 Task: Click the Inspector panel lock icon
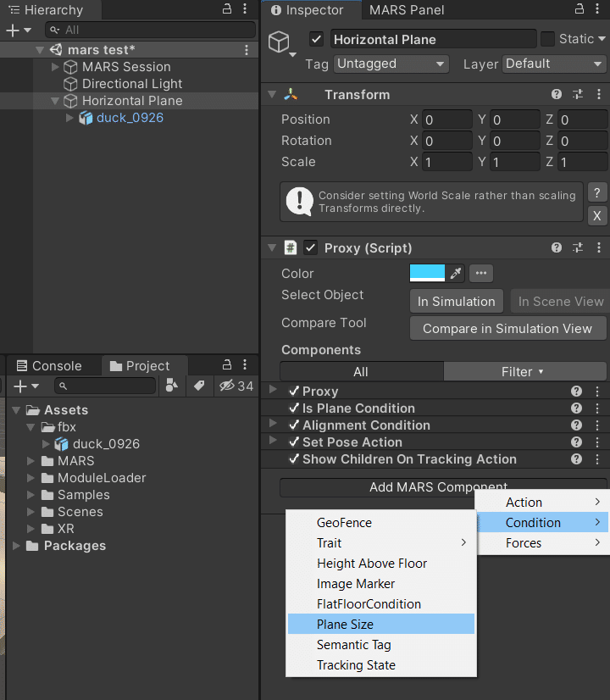pos(579,8)
